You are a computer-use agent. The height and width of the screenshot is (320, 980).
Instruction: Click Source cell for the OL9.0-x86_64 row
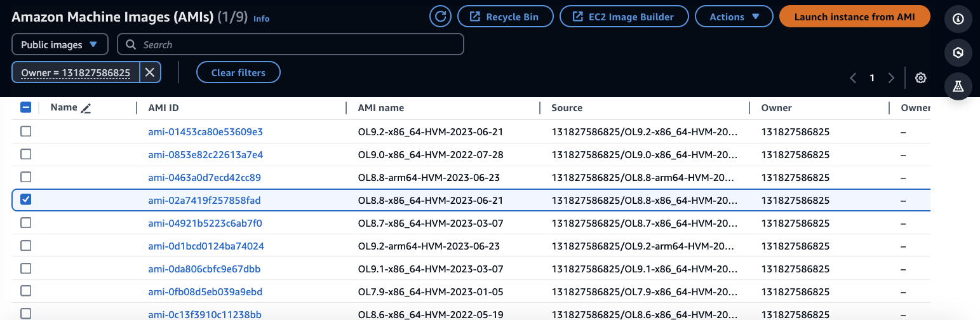coord(645,155)
